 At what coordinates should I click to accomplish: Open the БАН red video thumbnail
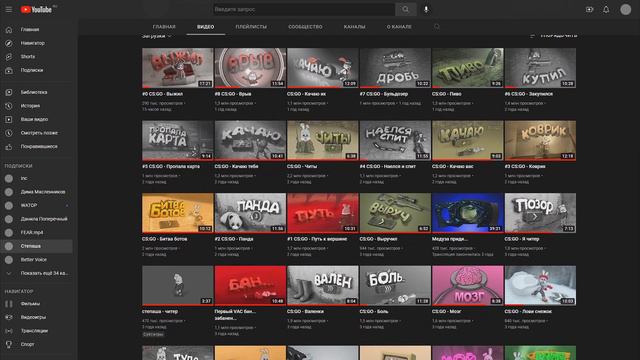click(x=250, y=285)
